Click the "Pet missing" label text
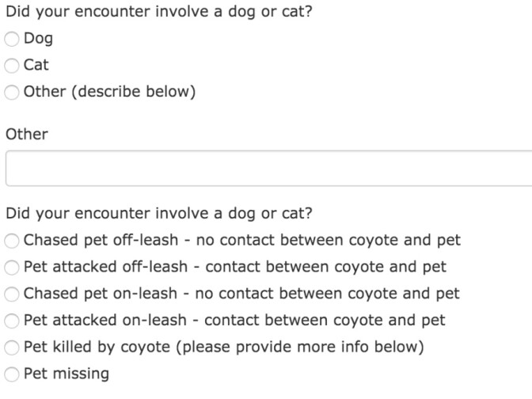532x399 pixels. point(66,374)
